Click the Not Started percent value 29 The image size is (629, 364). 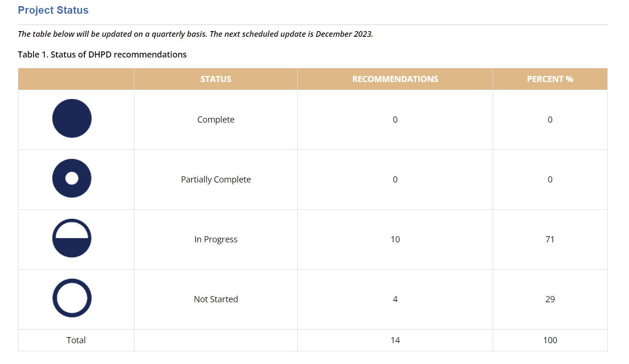[550, 299]
